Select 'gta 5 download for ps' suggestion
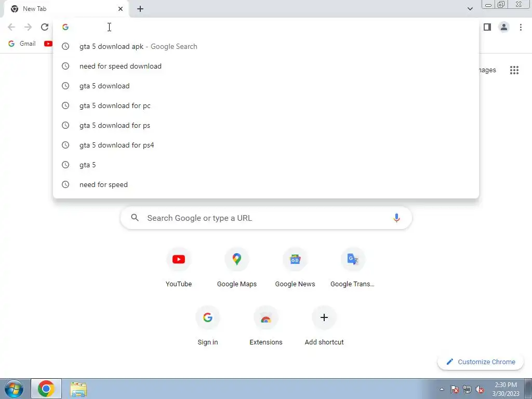 tap(266, 125)
